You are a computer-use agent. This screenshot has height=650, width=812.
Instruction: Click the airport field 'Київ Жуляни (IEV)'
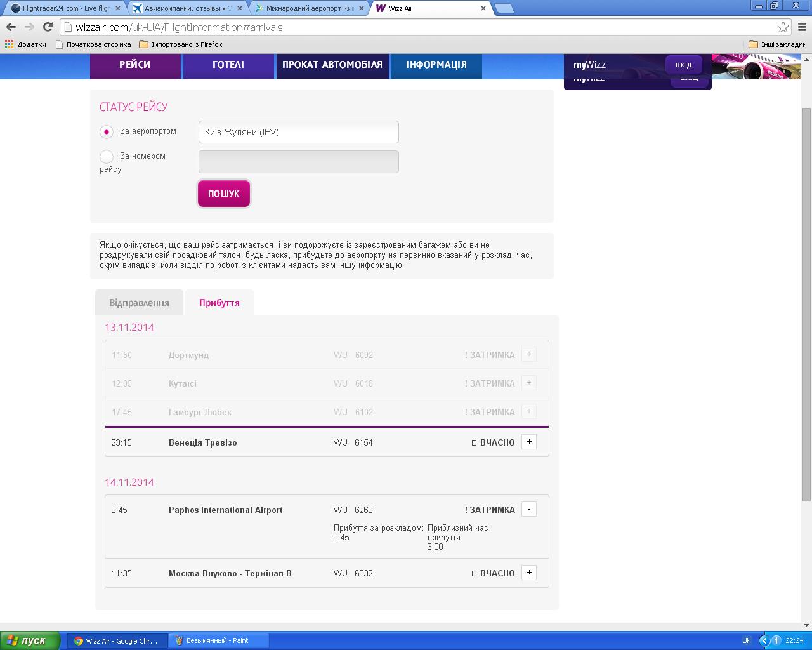click(298, 132)
